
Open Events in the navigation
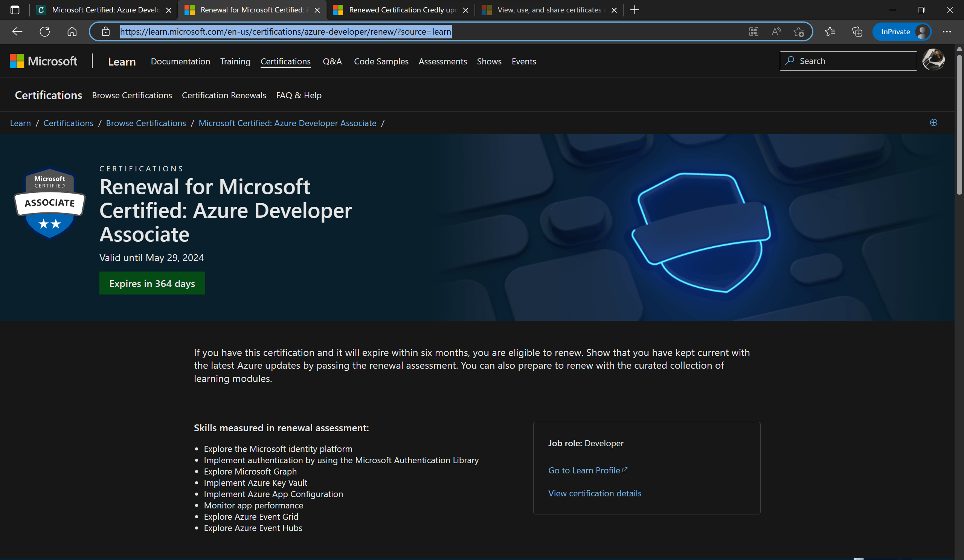pos(524,61)
